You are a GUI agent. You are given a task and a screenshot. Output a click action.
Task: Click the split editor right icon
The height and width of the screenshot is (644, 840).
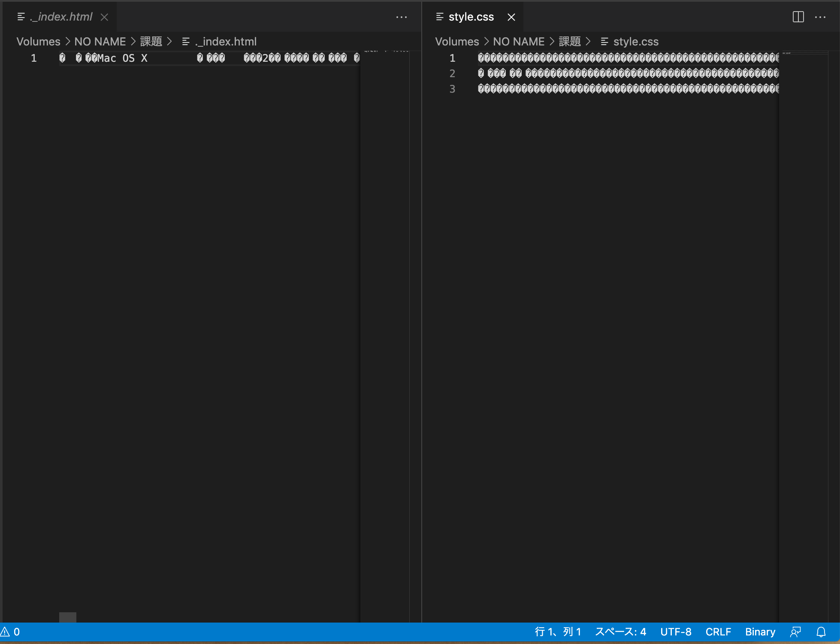(x=798, y=17)
